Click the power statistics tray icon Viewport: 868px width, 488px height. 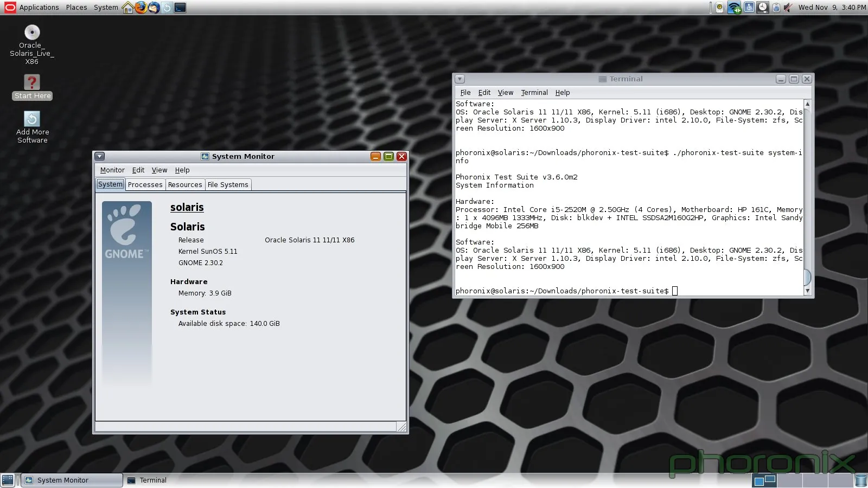coord(720,8)
